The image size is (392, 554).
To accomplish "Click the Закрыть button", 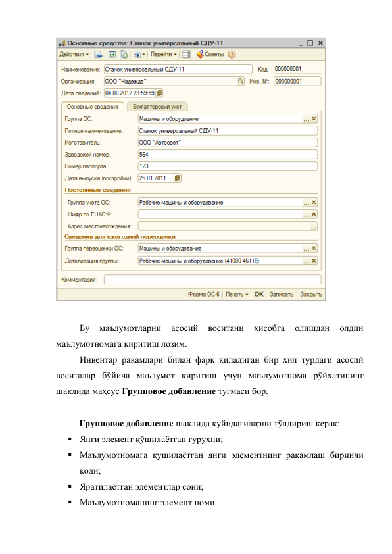I will [x=311, y=294].
